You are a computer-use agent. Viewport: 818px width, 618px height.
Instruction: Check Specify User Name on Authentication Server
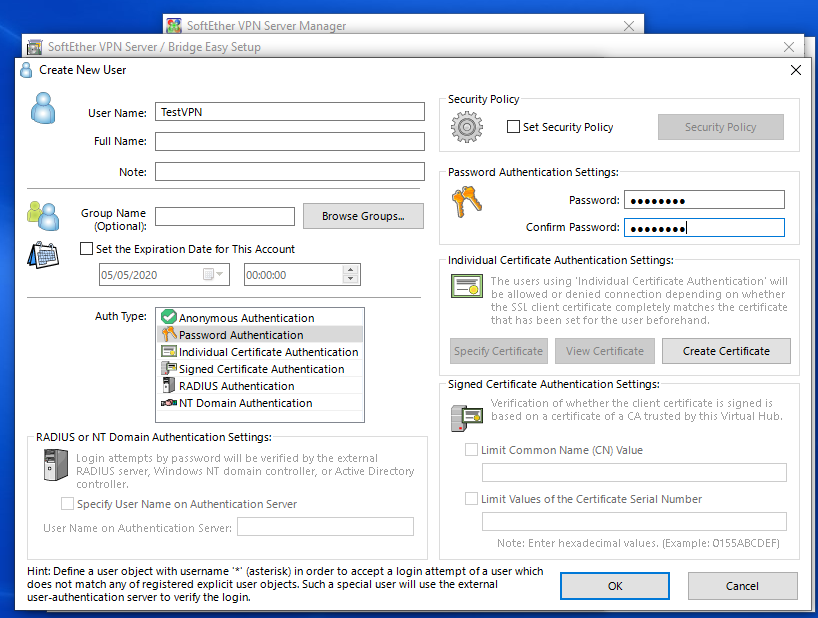click(x=67, y=504)
